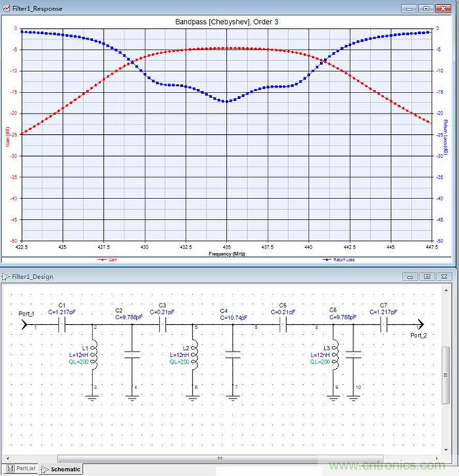Click the Gain legend entry

[x=108, y=260]
